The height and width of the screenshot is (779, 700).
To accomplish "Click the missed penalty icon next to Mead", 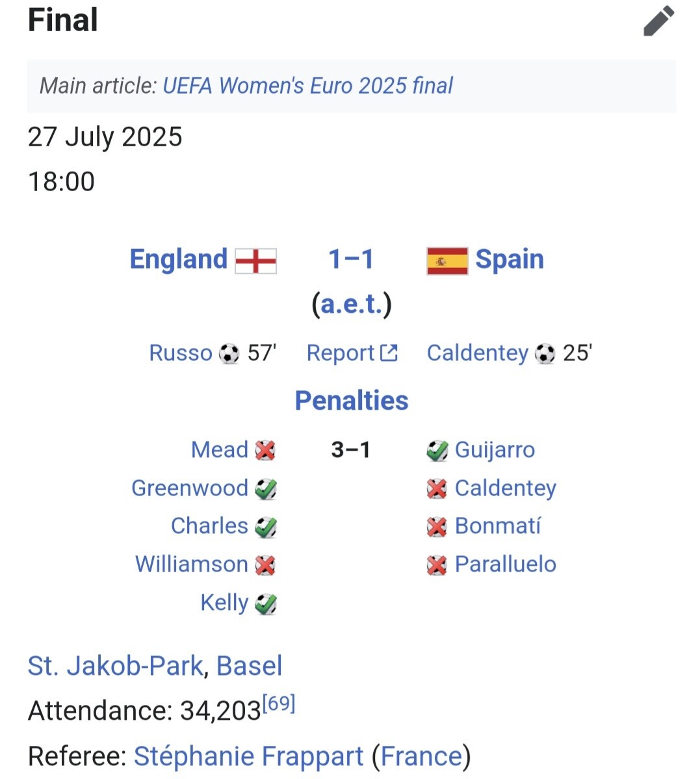I will pos(265,450).
